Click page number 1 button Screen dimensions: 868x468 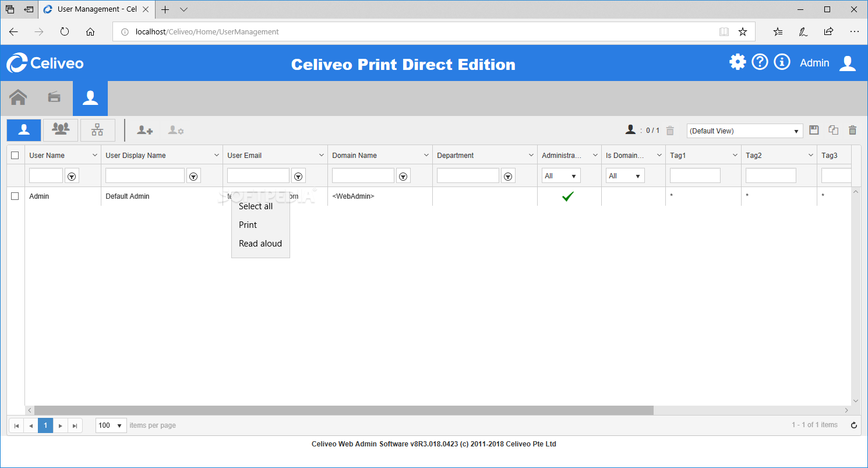point(45,425)
